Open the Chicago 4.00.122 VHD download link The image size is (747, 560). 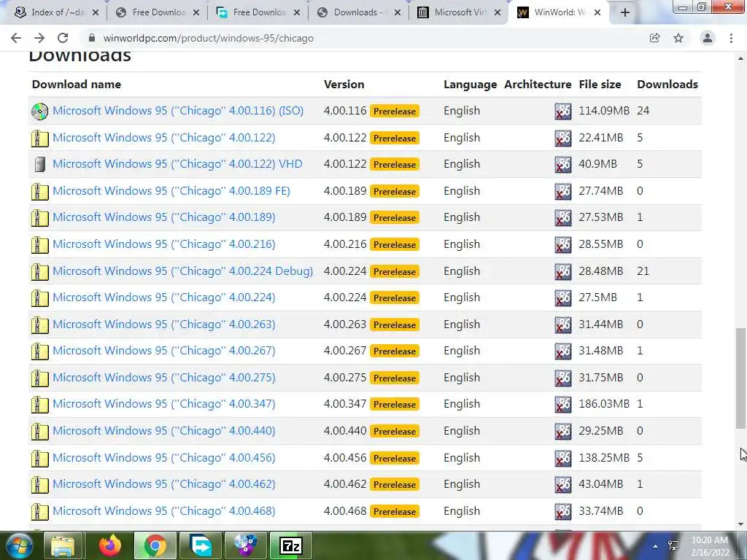coord(177,164)
